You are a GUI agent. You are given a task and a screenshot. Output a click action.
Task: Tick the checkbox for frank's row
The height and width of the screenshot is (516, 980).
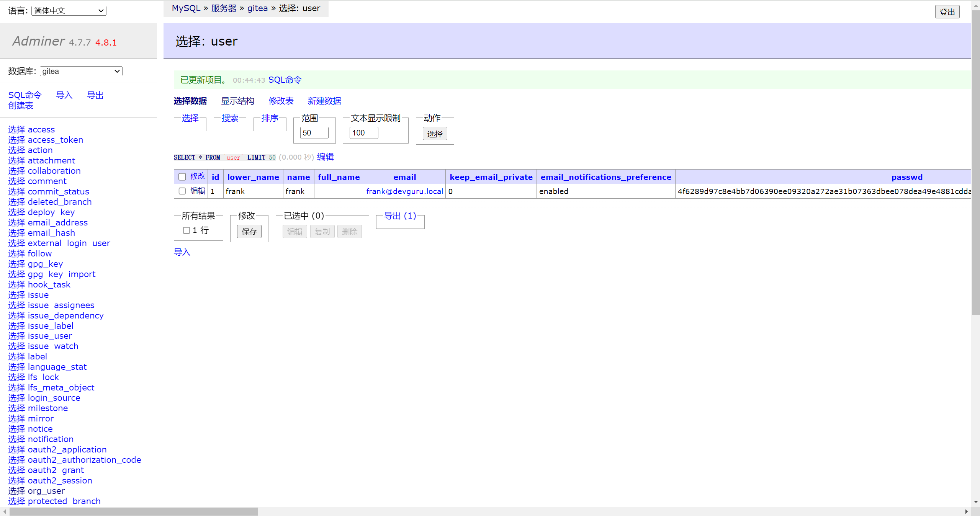tap(182, 191)
